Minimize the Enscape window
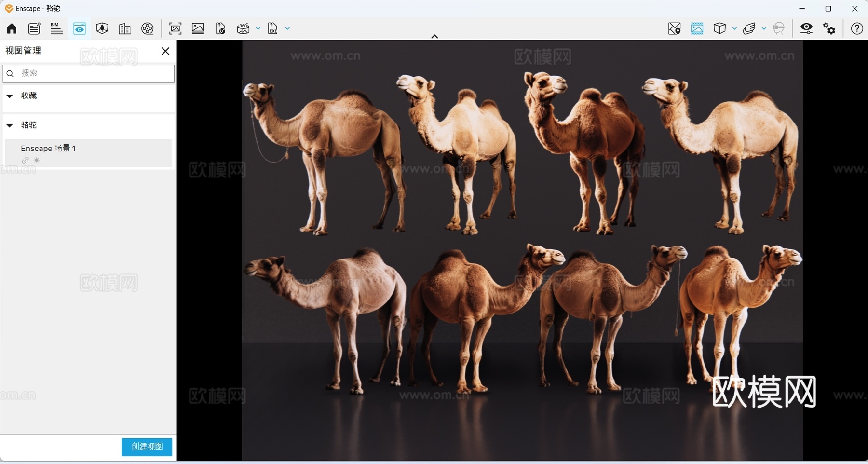This screenshot has height=464, width=868. coord(802,9)
